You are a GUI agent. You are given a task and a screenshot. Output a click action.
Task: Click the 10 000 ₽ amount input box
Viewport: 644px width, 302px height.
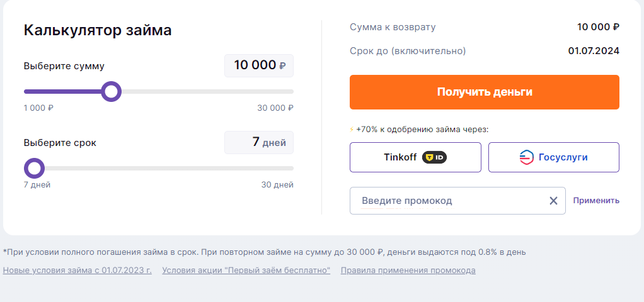pos(259,65)
